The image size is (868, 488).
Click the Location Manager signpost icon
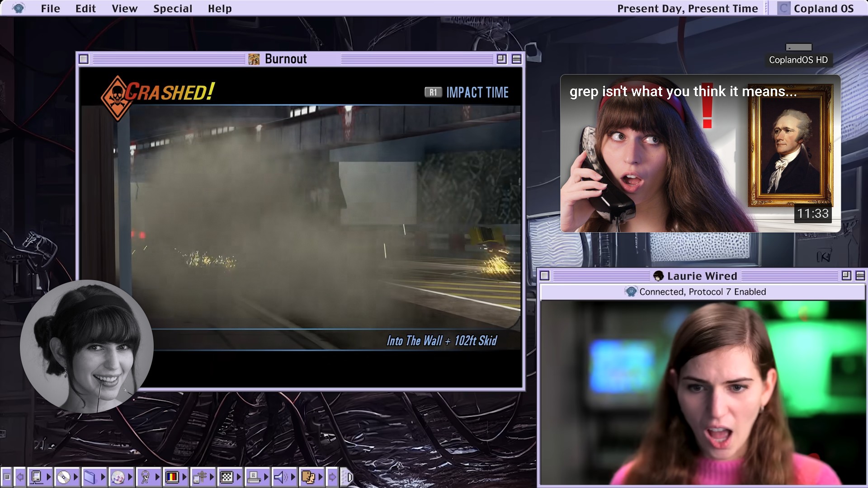[199, 477]
